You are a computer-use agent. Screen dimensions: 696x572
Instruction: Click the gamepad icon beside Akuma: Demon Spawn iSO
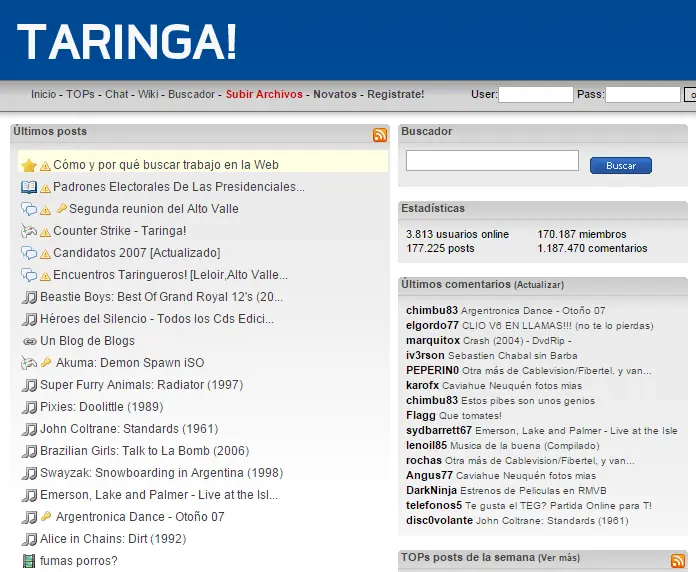(x=29, y=363)
